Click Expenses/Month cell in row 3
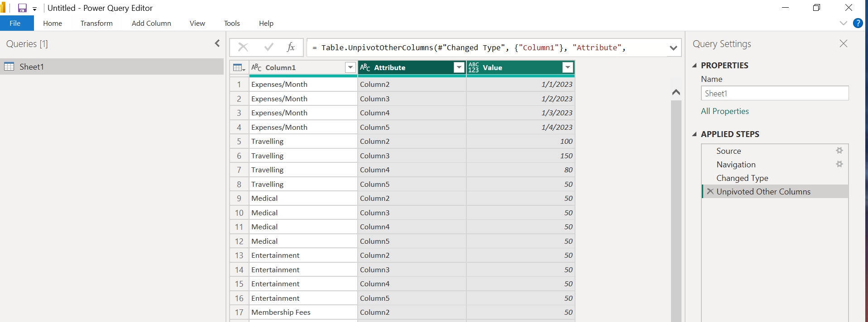Viewport: 868px width, 322px height. tap(303, 113)
